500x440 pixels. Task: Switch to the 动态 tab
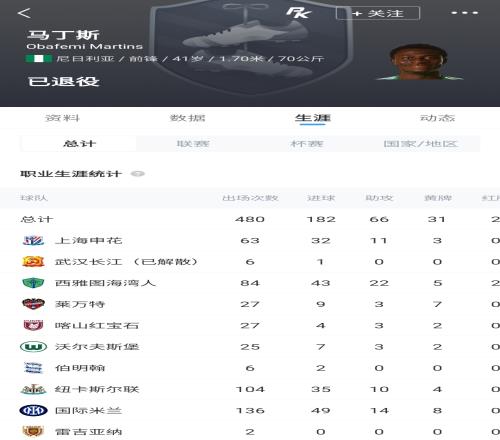(437, 118)
